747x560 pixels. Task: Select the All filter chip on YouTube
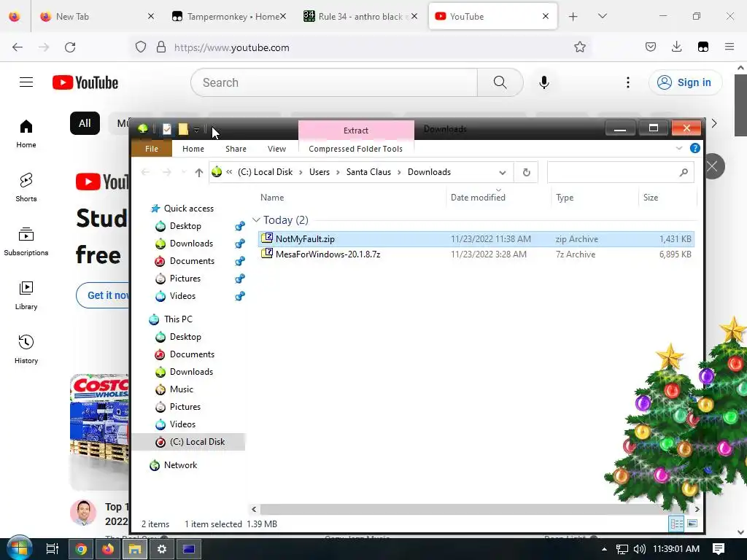click(85, 123)
